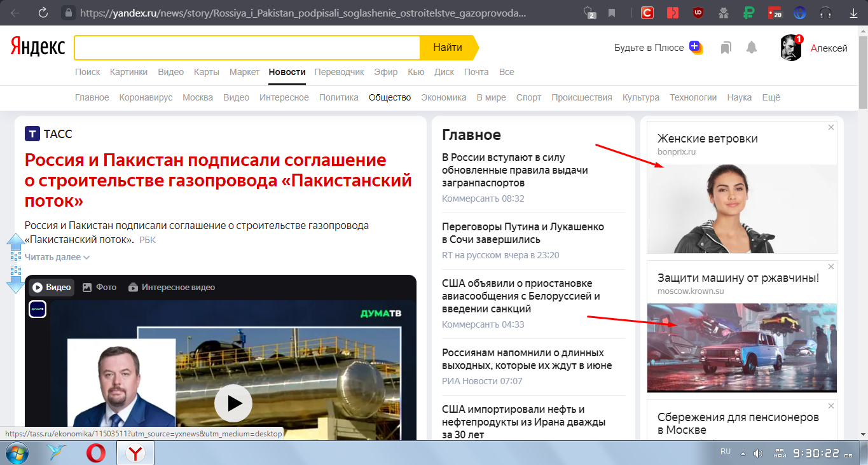868x465 pixels.
Task: Open Yandex collections bookmark icon
Action: [x=726, y=48]
